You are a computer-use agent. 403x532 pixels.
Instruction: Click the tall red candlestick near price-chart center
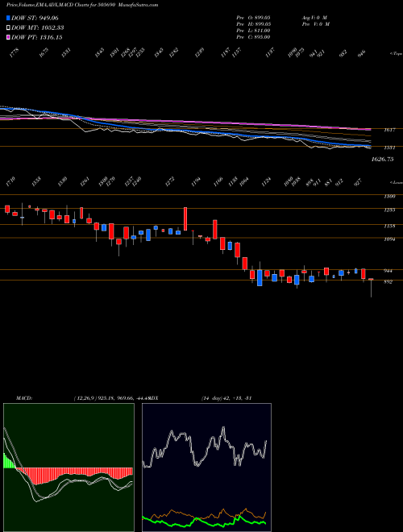pos(185,218)
